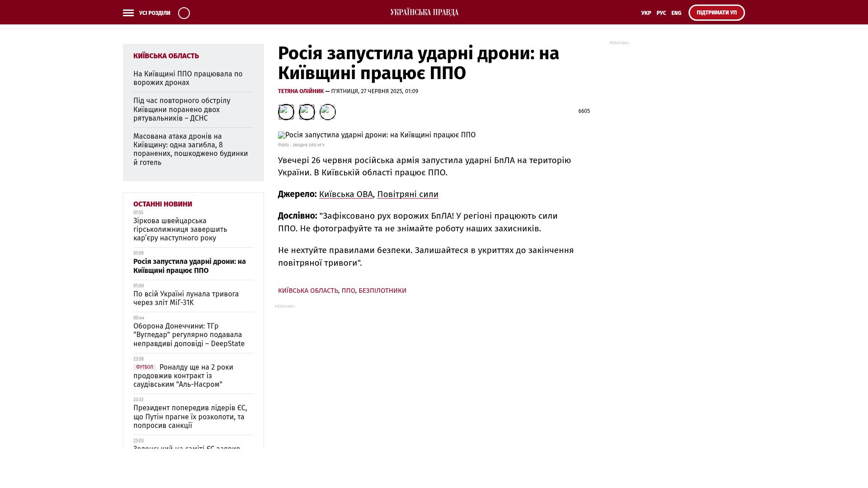
Task: Switch the language to УКР
Action: (646, 13)
